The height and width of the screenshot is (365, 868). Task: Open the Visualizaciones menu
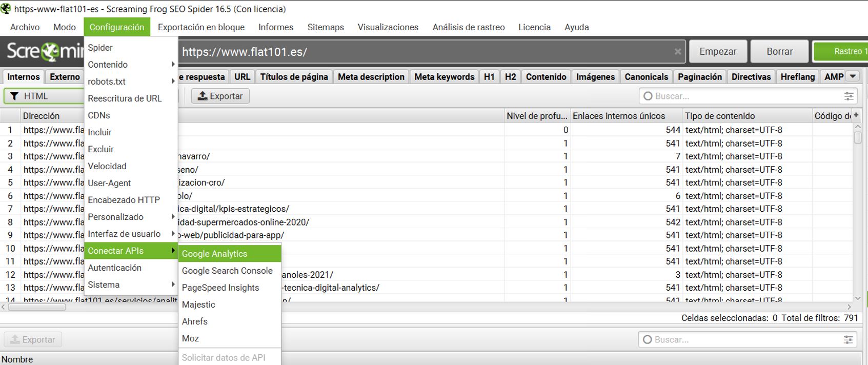(388, 27)
